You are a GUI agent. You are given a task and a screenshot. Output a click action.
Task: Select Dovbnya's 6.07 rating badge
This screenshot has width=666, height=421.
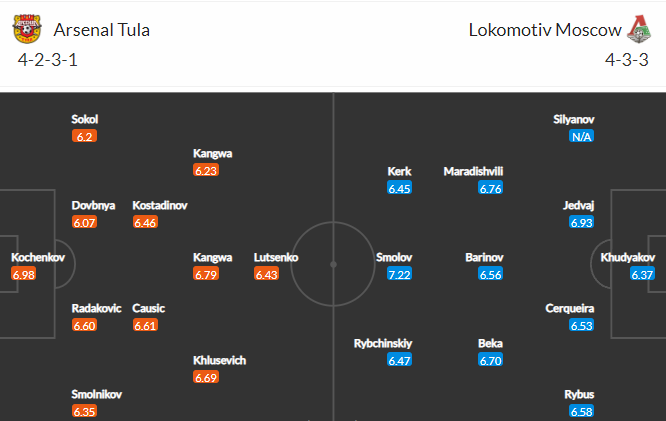coord(85,222)
